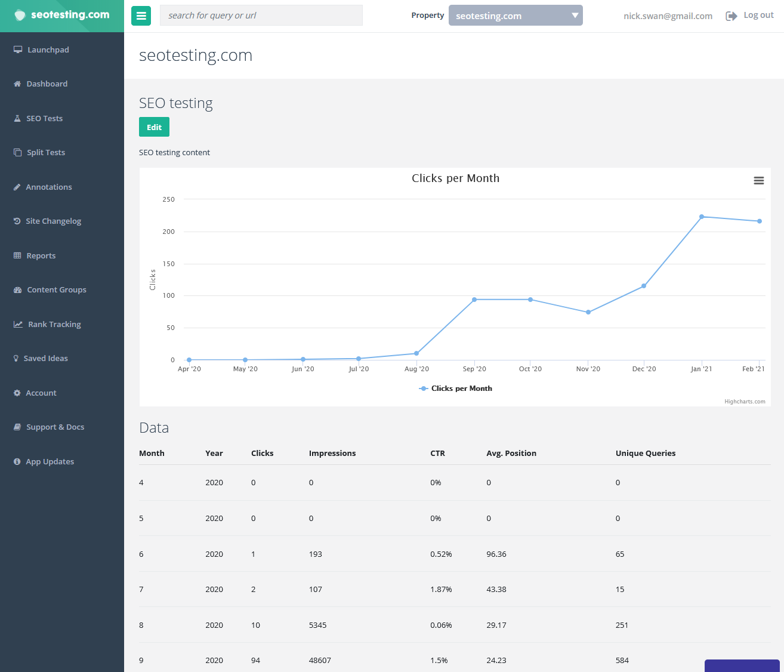Click the 96.36 average position cell
This screenshot has height=672, width=784.
click(496, 554)
